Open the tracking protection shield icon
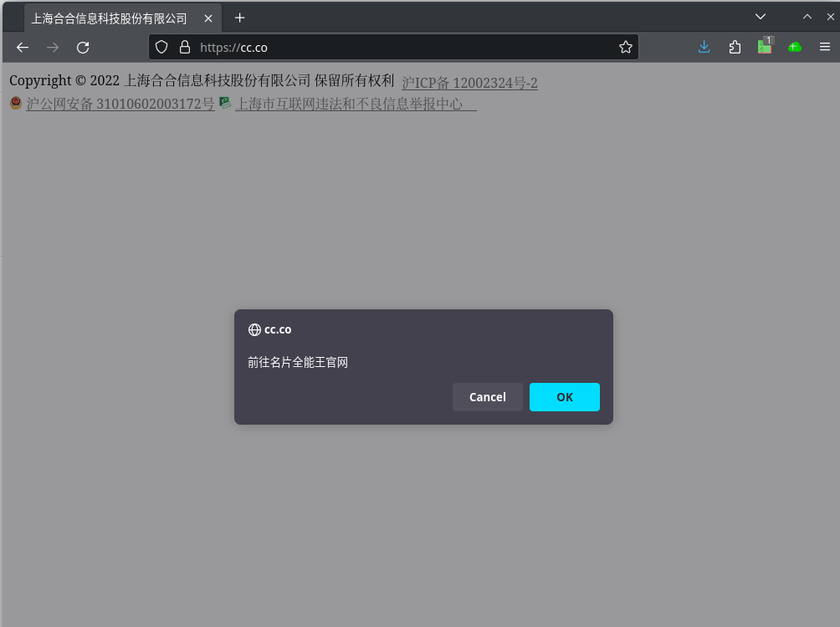840x627 pixels. 162,48
